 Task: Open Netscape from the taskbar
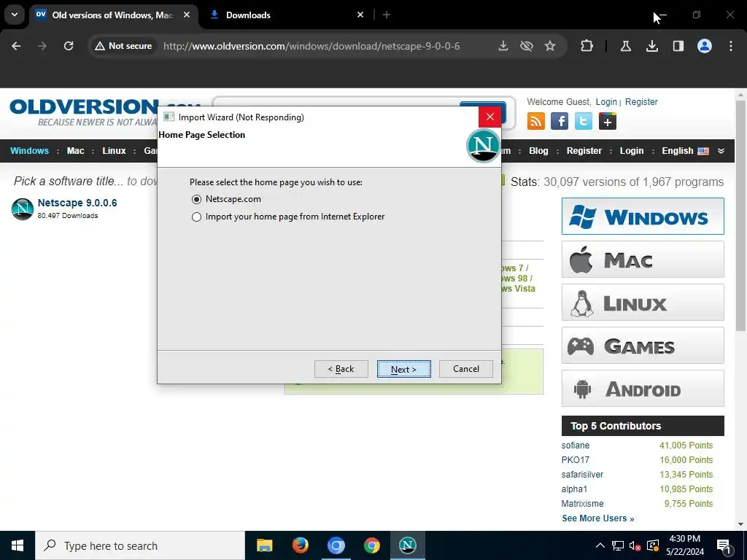click(407, 545)
